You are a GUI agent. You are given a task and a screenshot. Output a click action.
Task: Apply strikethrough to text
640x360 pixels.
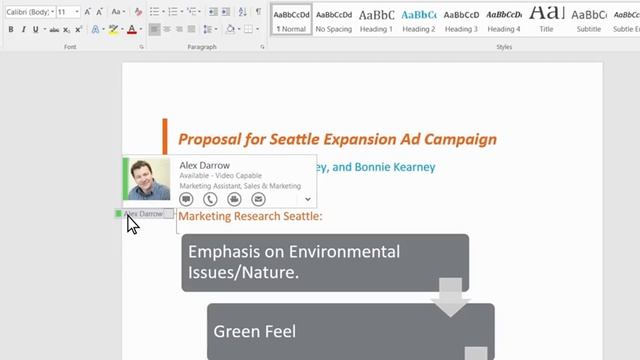click(x=54, y=30)
